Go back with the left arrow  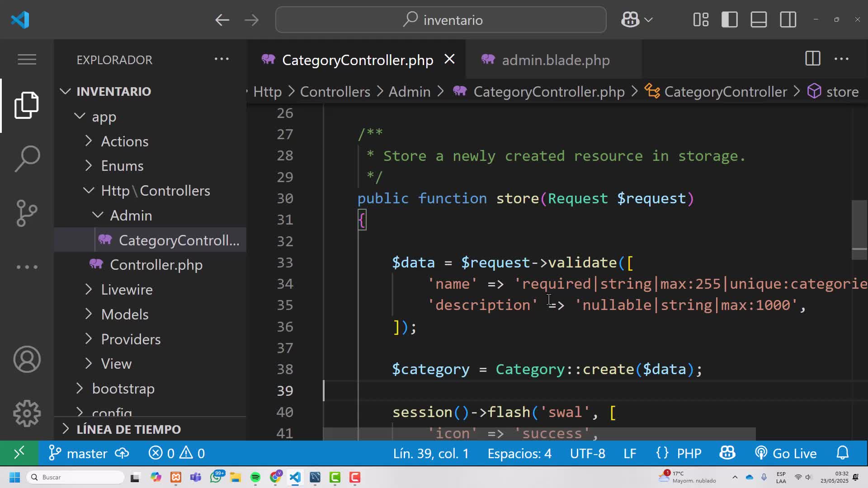click(x=222, y=20)
